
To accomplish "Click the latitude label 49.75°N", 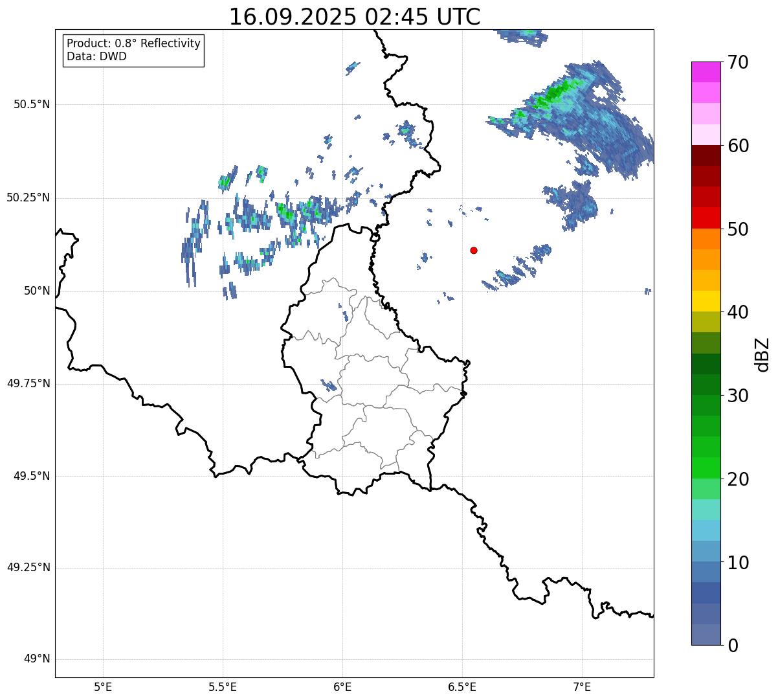I will (28, 384).
